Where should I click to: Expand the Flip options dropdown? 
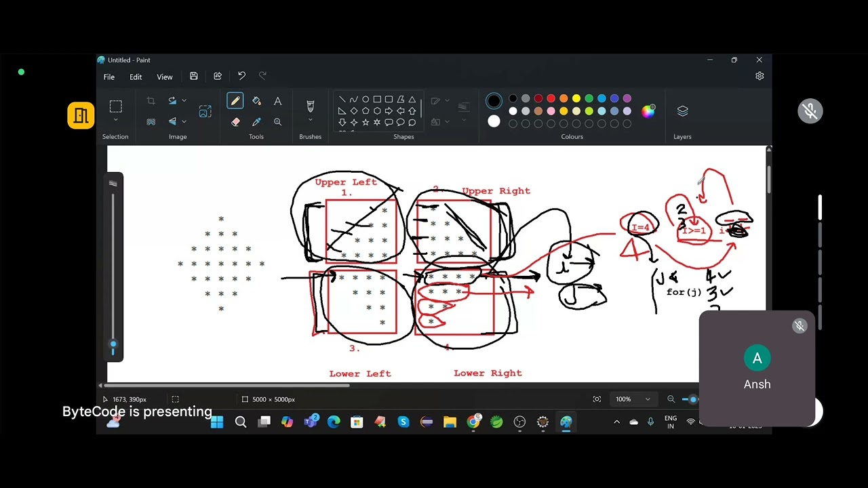click(x=184, y=122)
